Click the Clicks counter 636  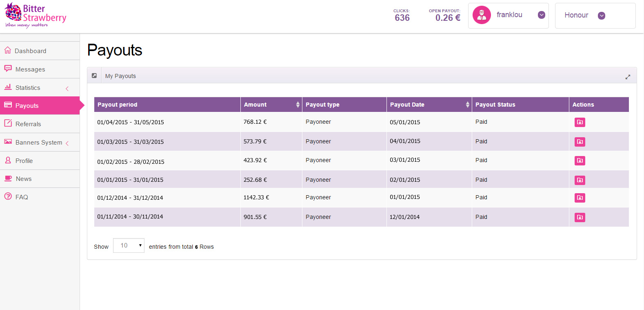click(x=402, y=18)
